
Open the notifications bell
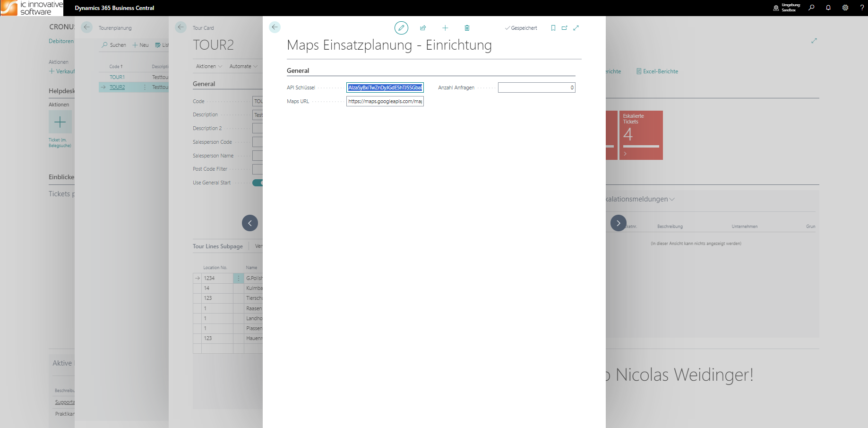(x=828, y=8)
